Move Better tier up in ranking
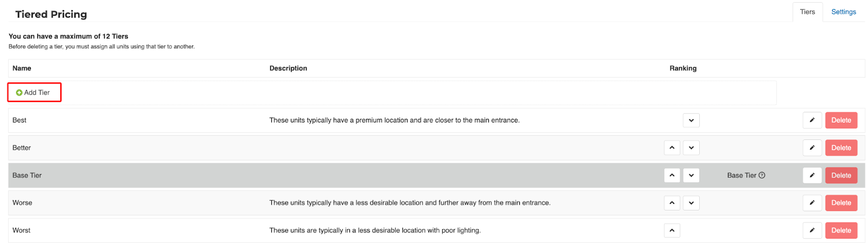 tap(672, 148)
